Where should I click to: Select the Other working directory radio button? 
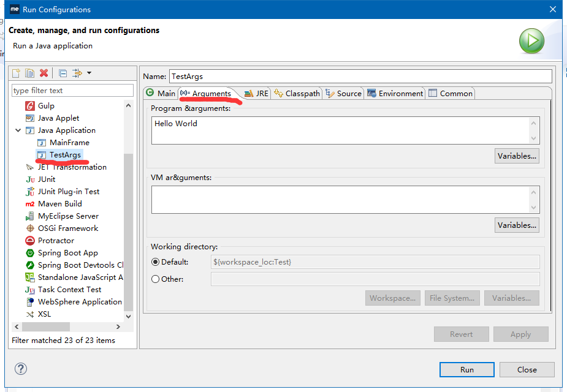point(156,279)
